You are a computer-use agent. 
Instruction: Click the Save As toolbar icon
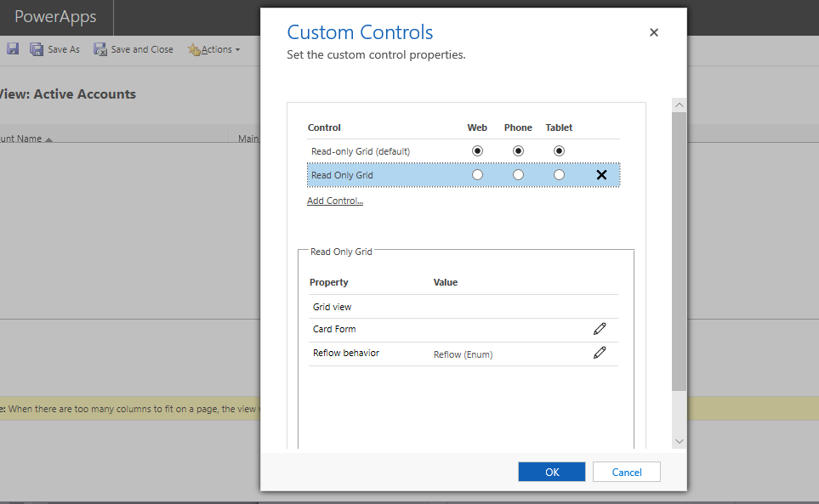click(x=37, y=49)
